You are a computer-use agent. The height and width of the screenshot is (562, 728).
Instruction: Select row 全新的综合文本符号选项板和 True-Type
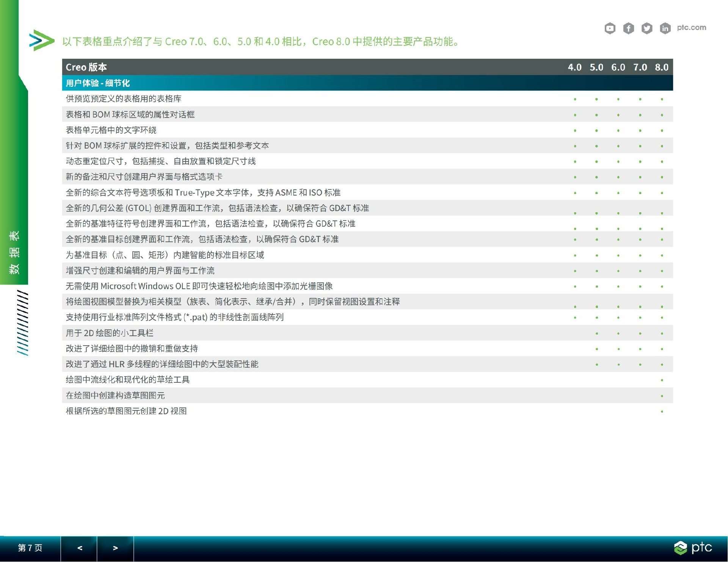click(367, 192)
